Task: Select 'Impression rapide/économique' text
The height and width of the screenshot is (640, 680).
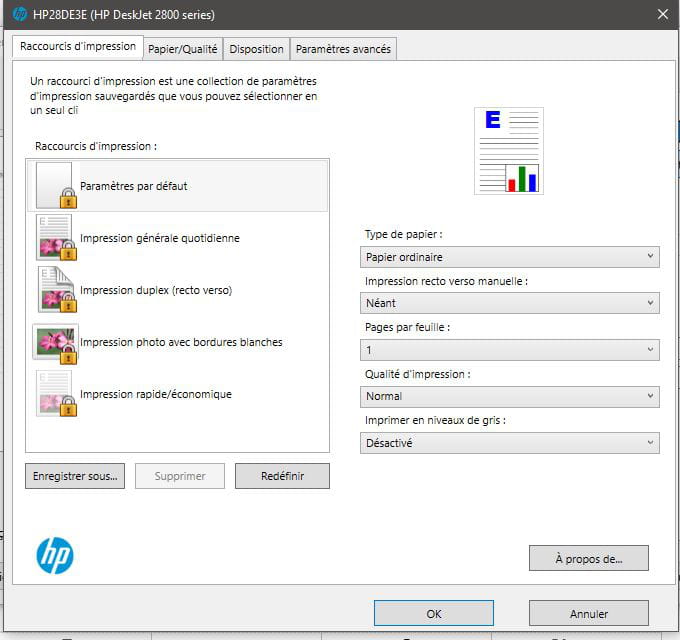Action: pos(156,394)
